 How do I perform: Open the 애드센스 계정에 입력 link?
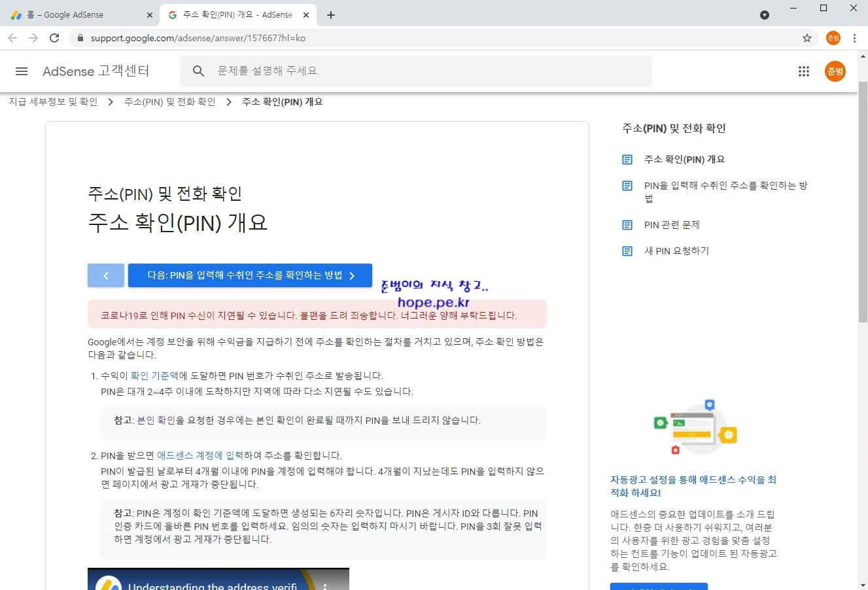pos(200,455)
